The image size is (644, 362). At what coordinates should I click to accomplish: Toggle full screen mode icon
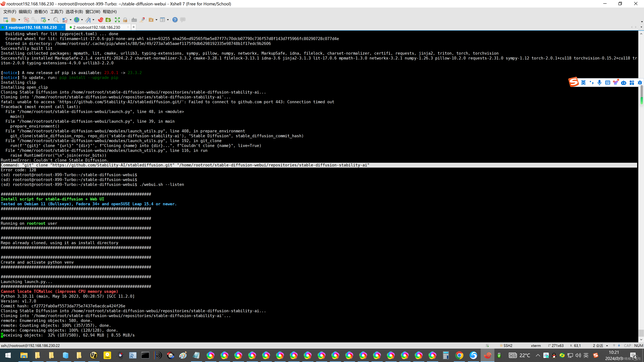click(117, 20)
